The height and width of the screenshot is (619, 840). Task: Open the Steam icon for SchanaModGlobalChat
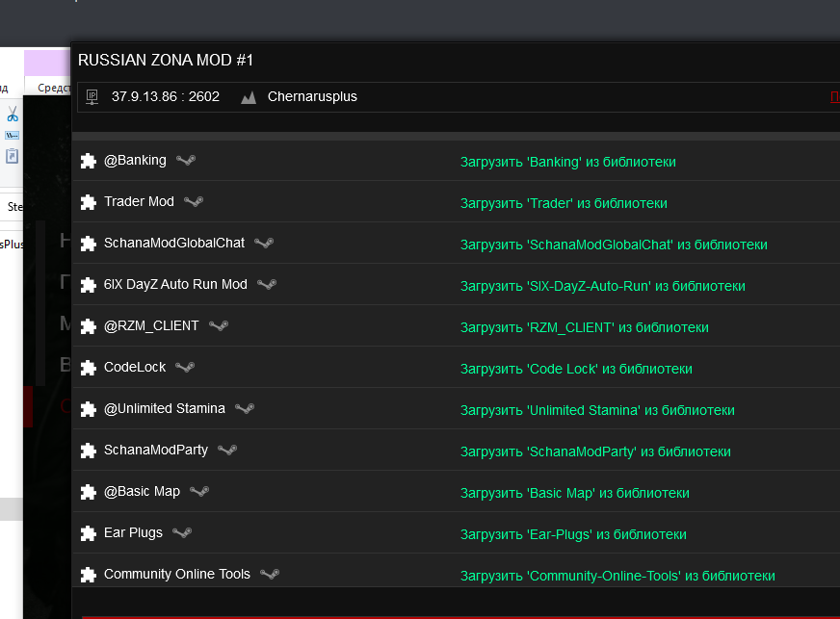click(264, 243)
